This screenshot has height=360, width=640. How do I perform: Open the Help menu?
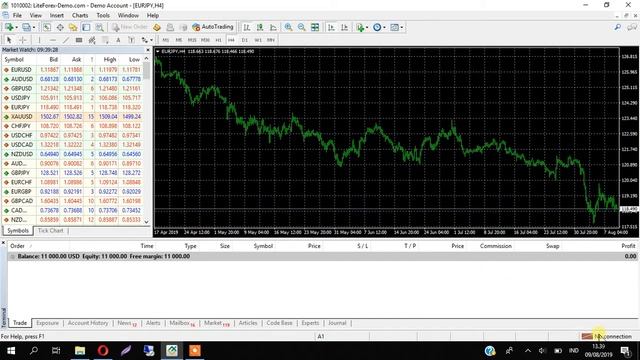click(x=153, y=16)
